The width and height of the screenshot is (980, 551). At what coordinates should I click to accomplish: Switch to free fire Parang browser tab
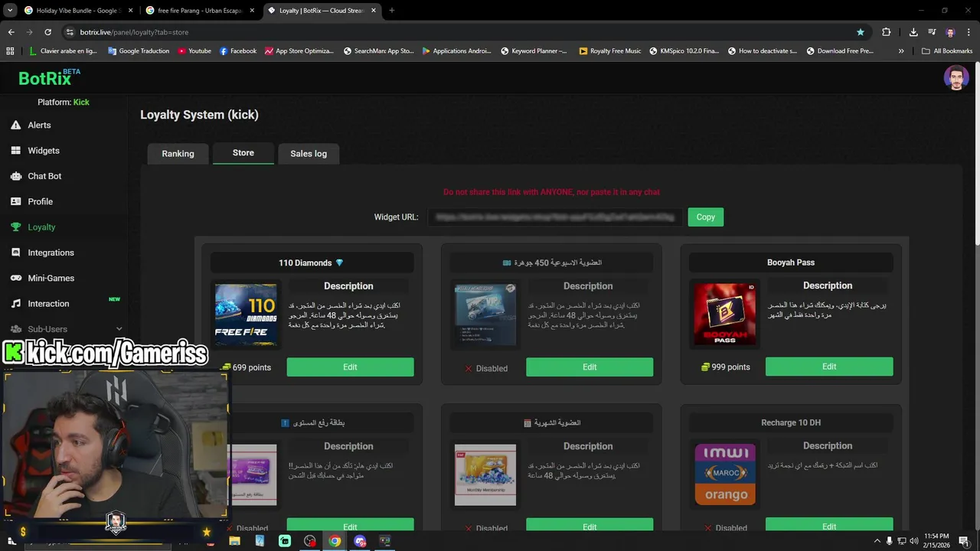[x=199, y=11]
